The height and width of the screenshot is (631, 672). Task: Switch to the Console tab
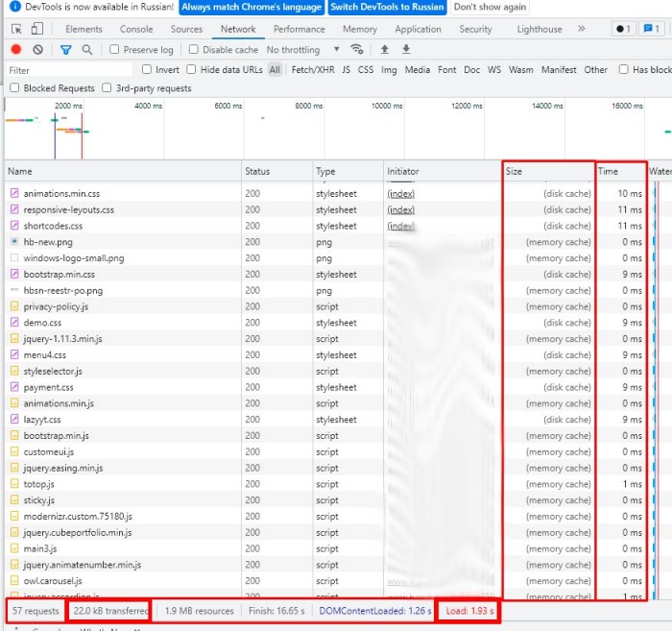[136, 29]
